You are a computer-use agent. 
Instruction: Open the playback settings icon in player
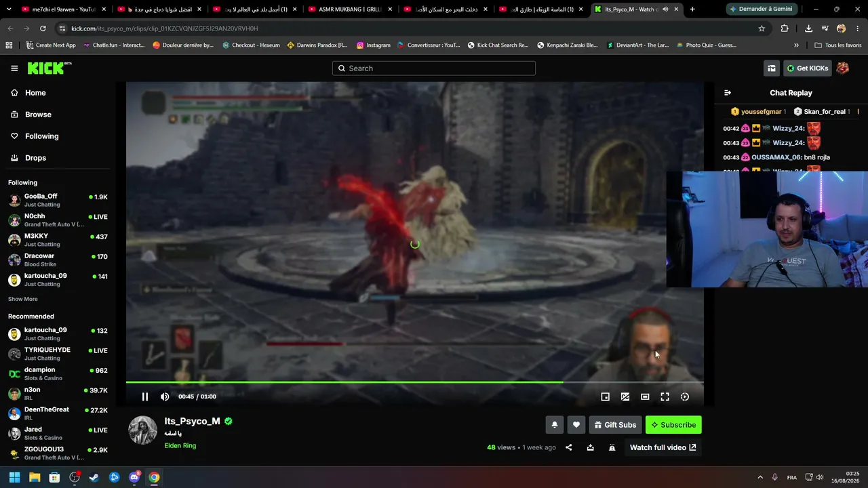point(685,397)
